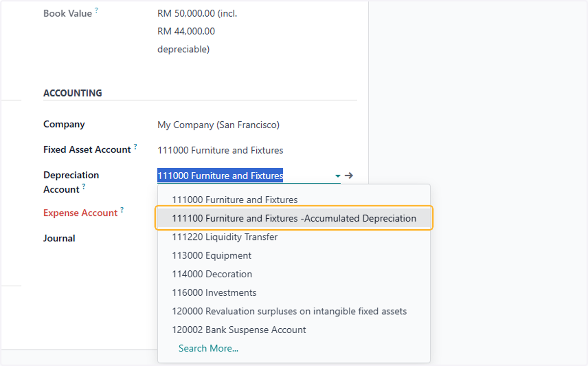Click the Company field label
588x366 pixels.
point(64,124)
